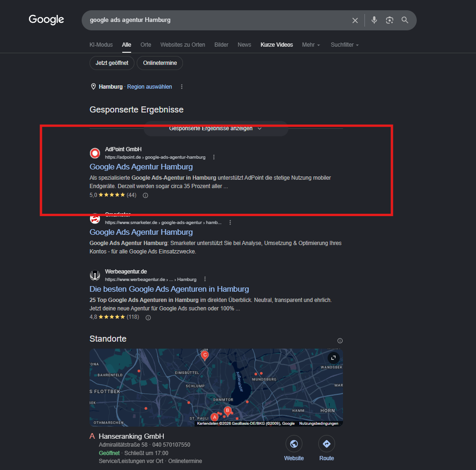Open three-dot menu for Werbeagentur.de result

point(205,279)
